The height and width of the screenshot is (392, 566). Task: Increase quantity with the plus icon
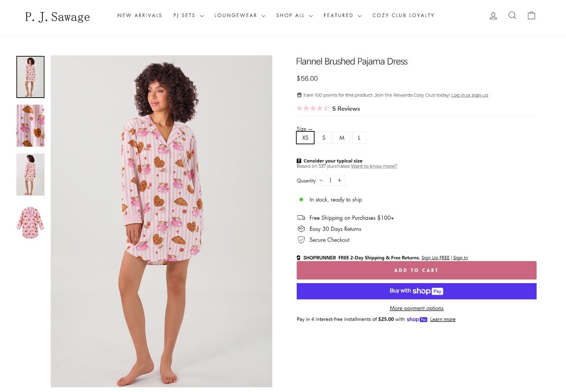(x=339, y=180)
